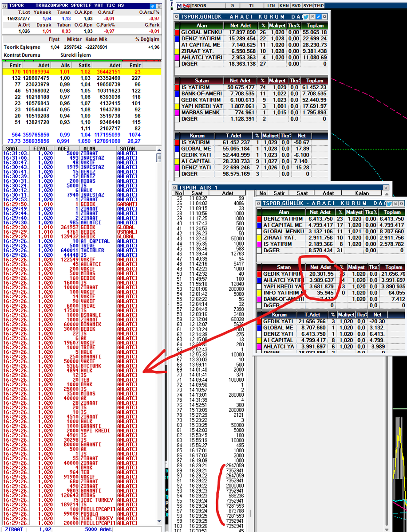The height and width of the screenshot is (532, 407).
Task: Click the TMP template button
Action: (x=319, y=6)
